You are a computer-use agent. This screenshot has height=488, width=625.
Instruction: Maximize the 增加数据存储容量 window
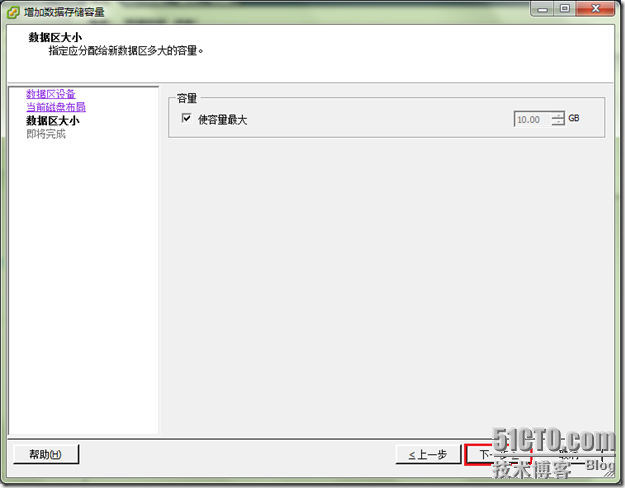pyautogui.click(x=565, y=9)
